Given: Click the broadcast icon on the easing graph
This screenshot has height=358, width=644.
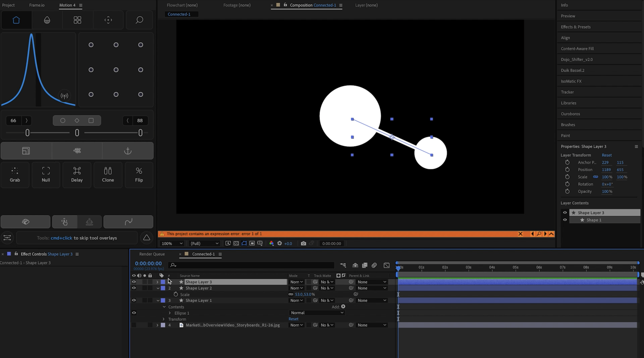Looking at the screenshot, I should tap(65, 96).
